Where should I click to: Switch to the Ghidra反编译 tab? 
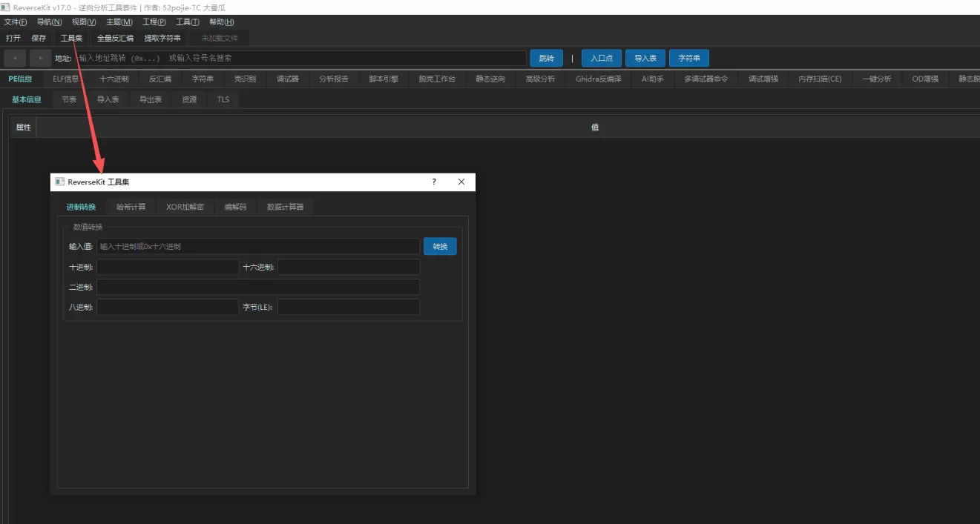coord(598,79)
